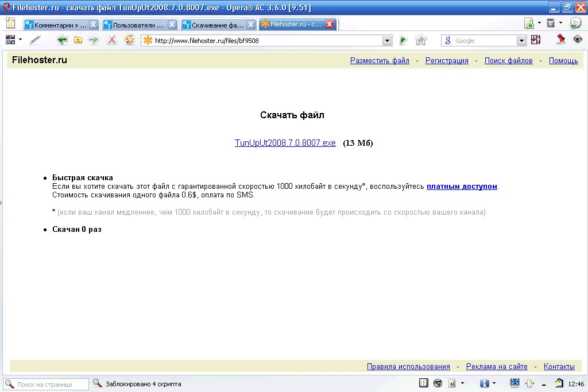
Task: Click the magnifier icon next to blocked scripts
Action: coord(98,383)
